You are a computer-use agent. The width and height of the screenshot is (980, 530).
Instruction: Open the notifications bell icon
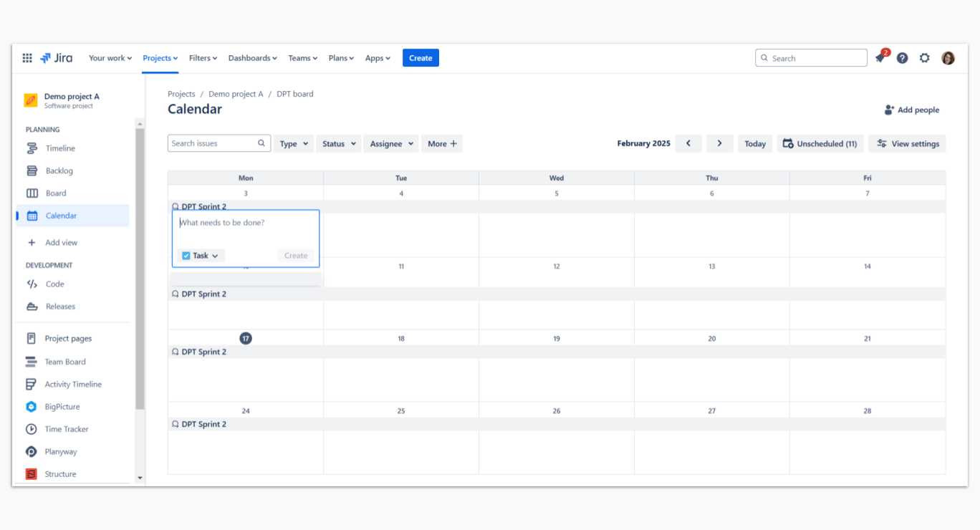880,58
